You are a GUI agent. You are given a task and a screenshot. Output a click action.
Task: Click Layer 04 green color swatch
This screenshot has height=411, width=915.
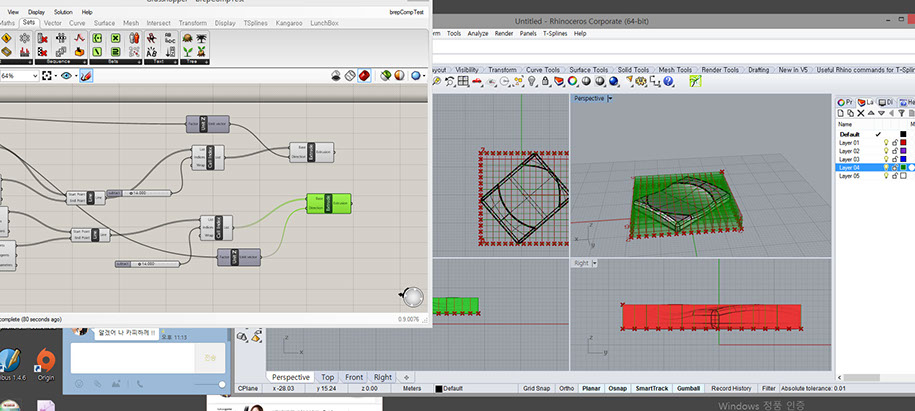tap(903, 168)
